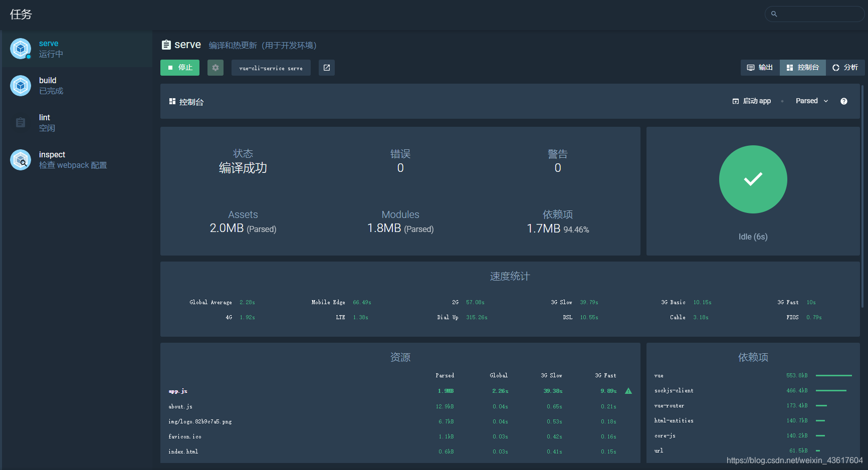The width and height of the screenshot is (868, 470).
Task: Select the about.js asset row
Action: point(400,406)
